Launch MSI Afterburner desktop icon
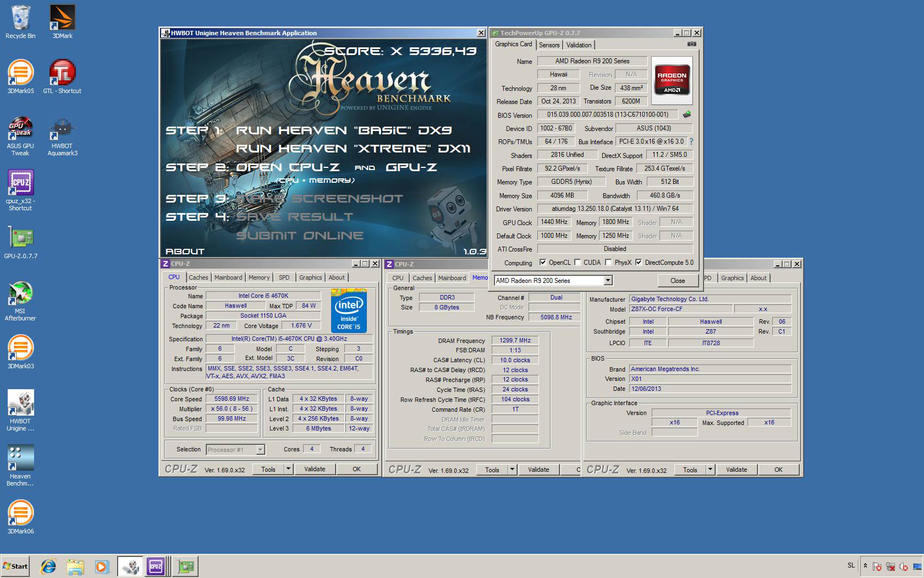This screenshot has height=578, width=924. coord(20,301)
